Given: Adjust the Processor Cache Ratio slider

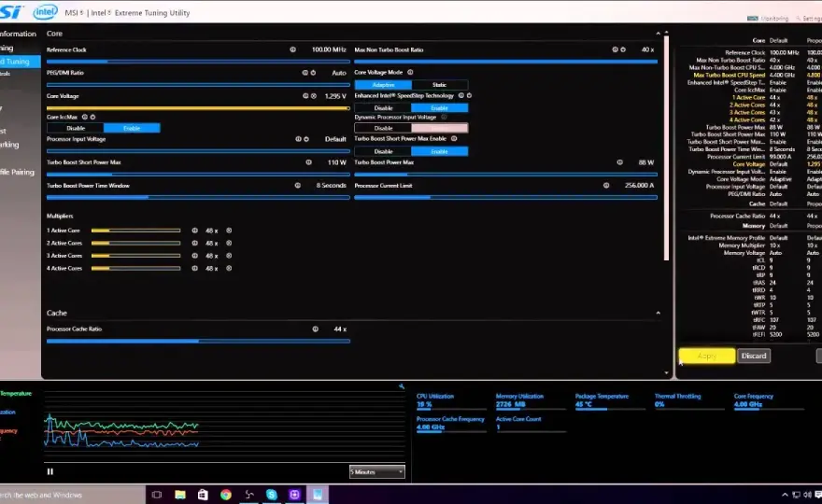Looking at the screenshot, I should [198, 341].
